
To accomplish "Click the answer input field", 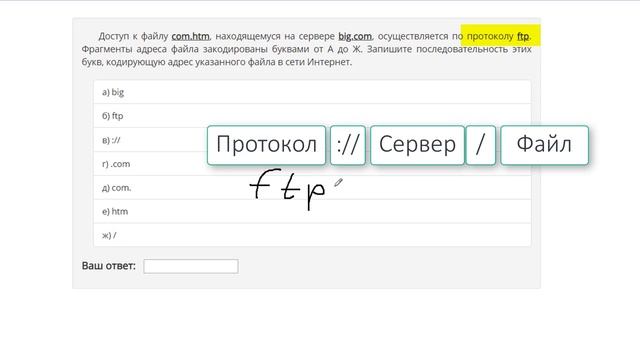I will [x=191, y=266].
